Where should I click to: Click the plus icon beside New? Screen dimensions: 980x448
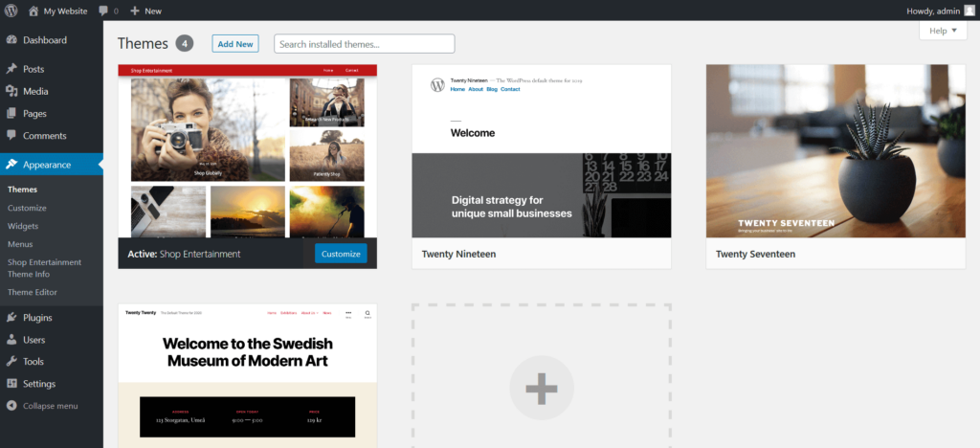(134, 11)
